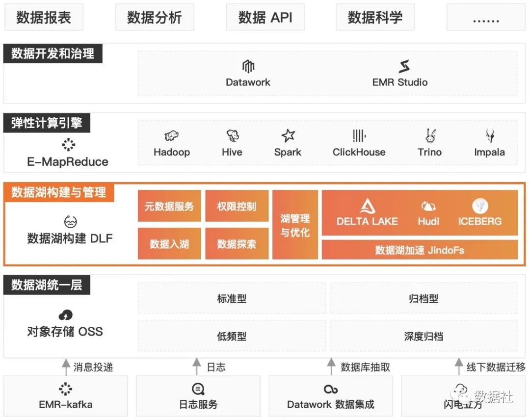Select the Hadoop elephant icon
Image resolution: width=530 pixels, height=420 pixels.
coord(171,136)
